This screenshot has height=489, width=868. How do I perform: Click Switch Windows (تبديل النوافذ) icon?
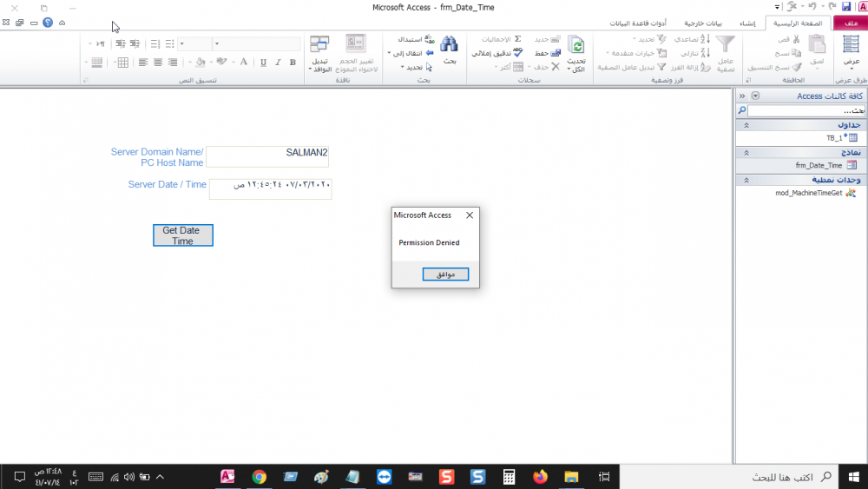(x=319, y=44)
